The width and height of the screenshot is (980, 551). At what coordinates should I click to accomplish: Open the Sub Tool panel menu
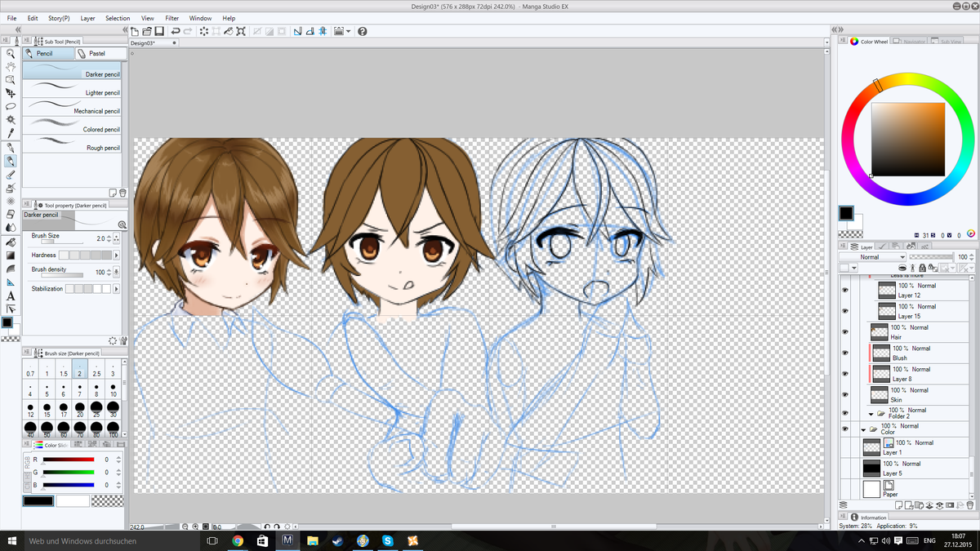(29, 40)
